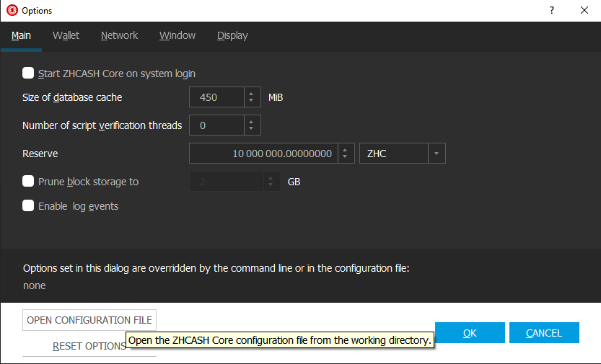The width and height of the screenshot is (601, 364).
Task: Click the Reserve amount input field
Action: (x=264, y=153)
